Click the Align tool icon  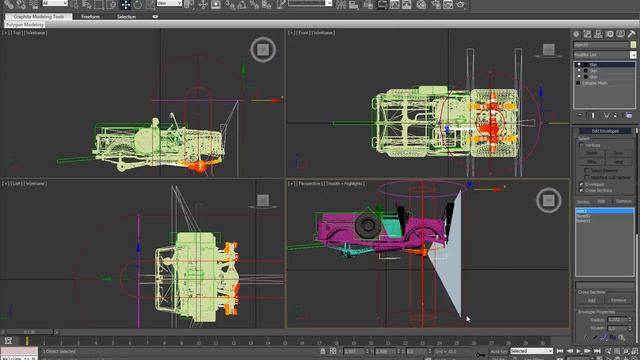(x=353, y=5)
